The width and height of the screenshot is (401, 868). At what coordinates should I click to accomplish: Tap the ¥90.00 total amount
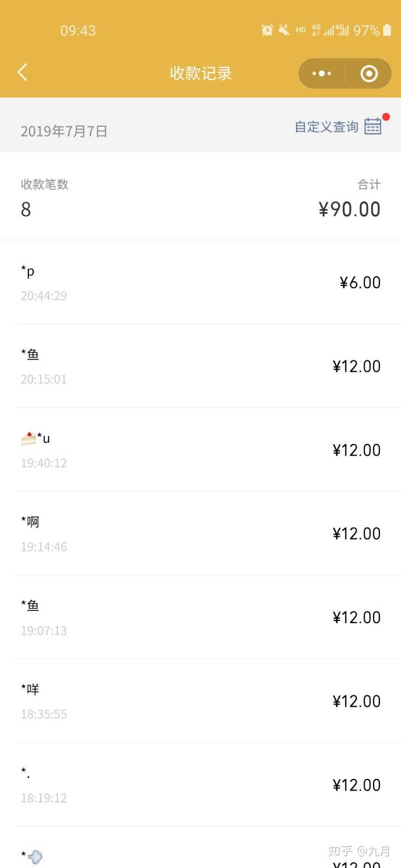350,209
